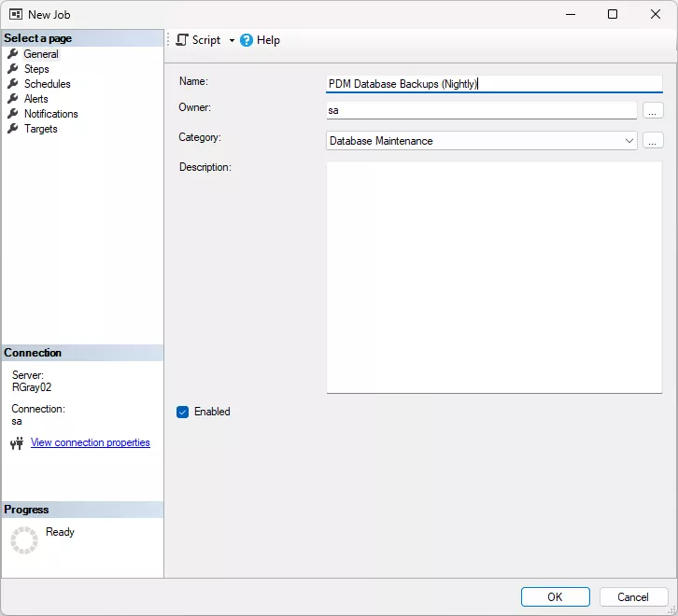
Task: Click the Enabled checkbox label
Action: click(212, 412)
